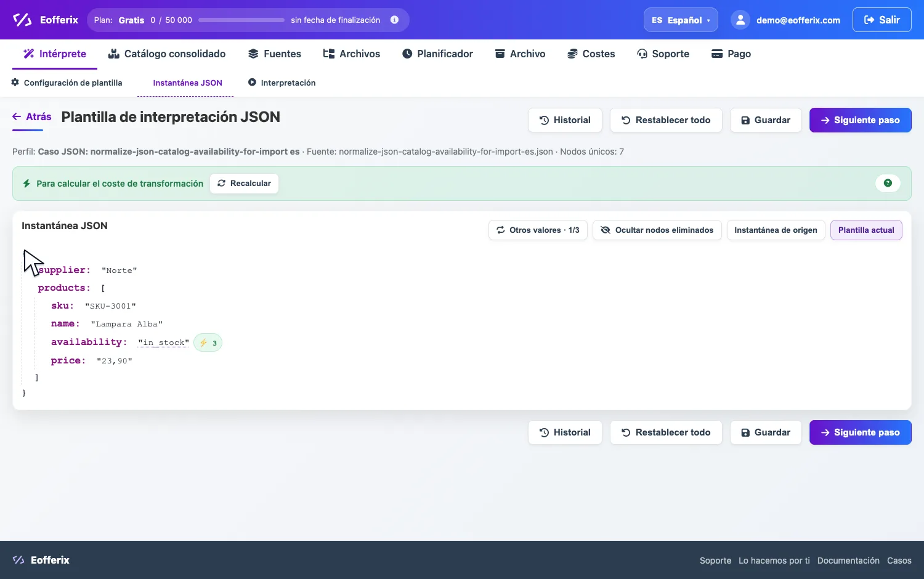This screenshot has width=924, height=579.
Task: Click the bottom Historial button
Action: 565,432
